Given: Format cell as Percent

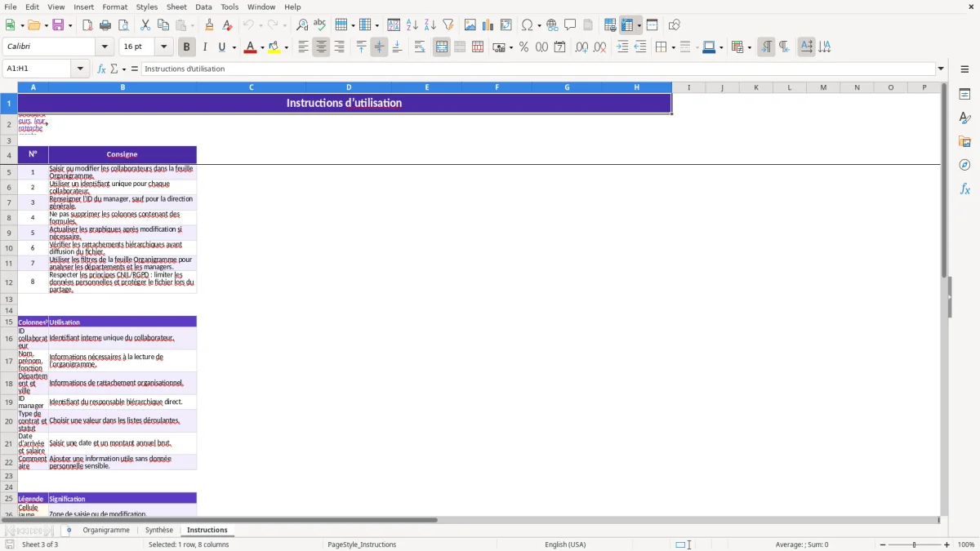Looking at the screenshot, I should pyautogui.click(x=523, y=47).
